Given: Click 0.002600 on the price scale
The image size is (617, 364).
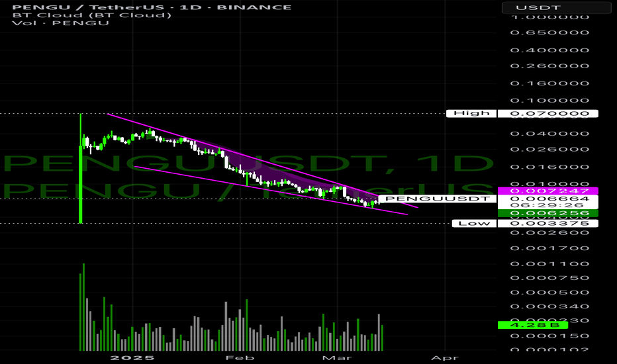Looking at the screenshot, I should click(549, 232).
